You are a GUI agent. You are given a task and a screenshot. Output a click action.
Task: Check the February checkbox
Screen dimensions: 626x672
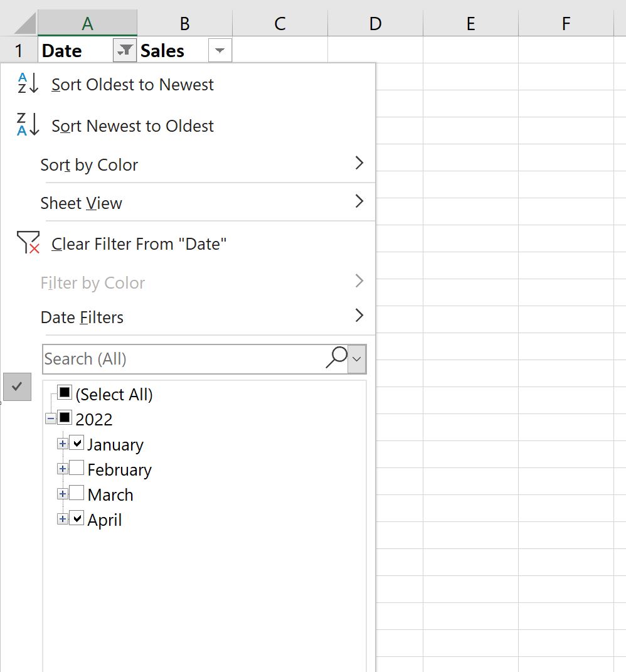point(77,467)
